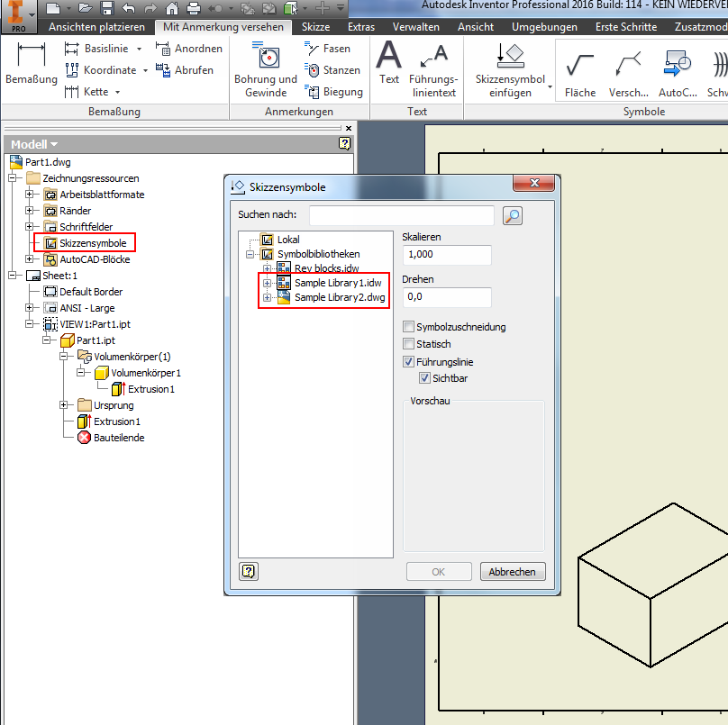
Task: Click the Versch... symbol tool
Action: [628, 74]
